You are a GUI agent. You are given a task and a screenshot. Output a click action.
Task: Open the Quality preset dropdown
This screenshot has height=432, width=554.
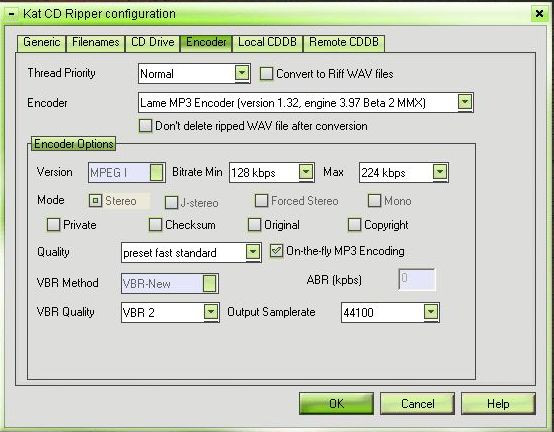191,252
